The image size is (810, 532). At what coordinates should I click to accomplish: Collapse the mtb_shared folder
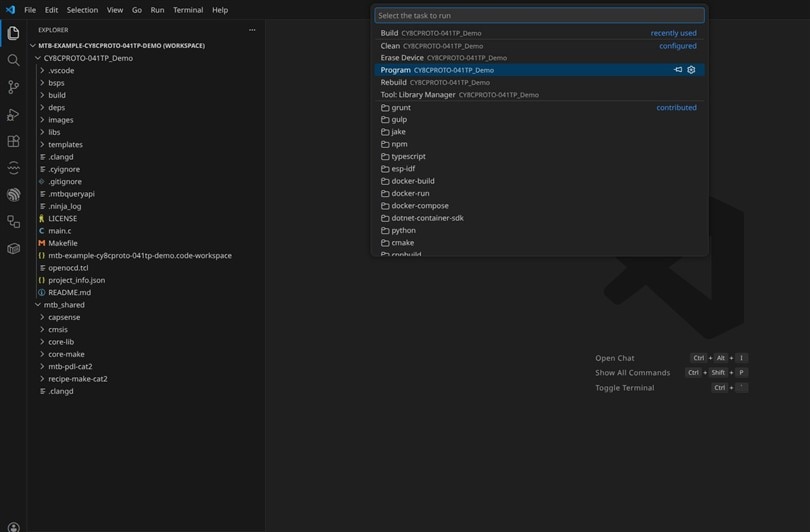(x=38, y=305)
